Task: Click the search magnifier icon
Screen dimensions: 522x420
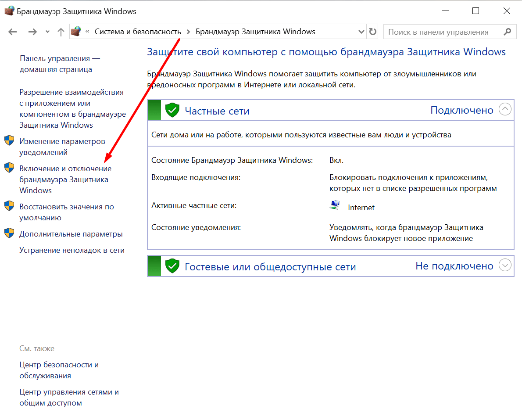Action: (x=508, y=32)
